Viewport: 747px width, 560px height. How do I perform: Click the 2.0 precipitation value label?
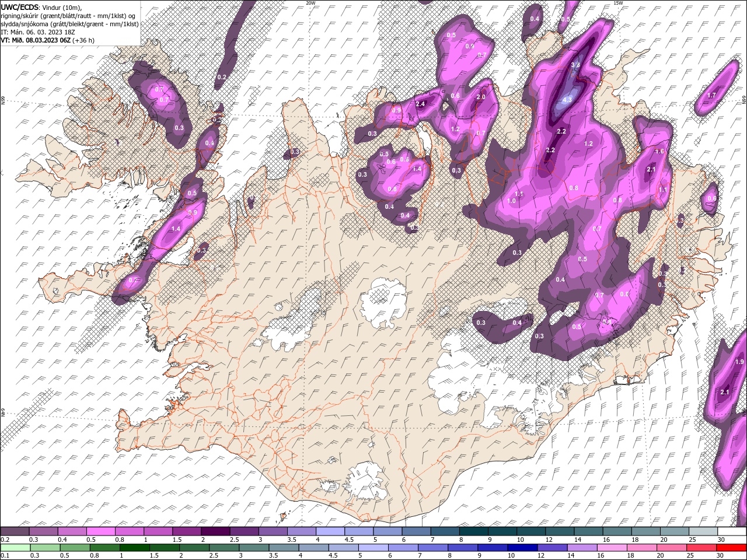pyautogui.click(x=481, y=97)
